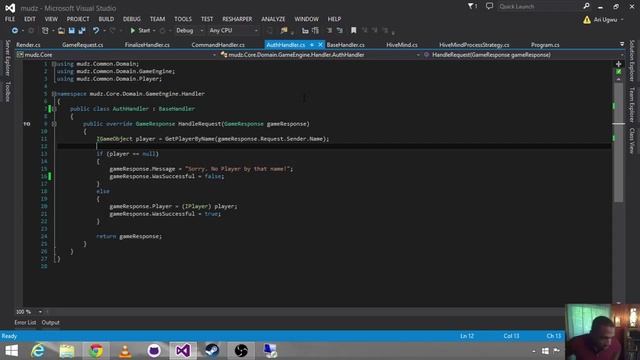
Task: Open File Explorer from the taskbar
Action: pos(67,351)
